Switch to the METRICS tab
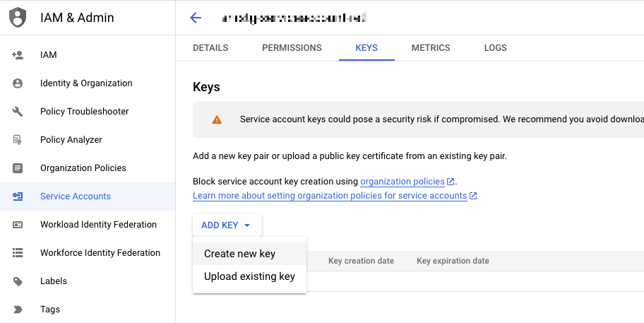The height and width of the screenshot is (323, 644). coord(431,48)
